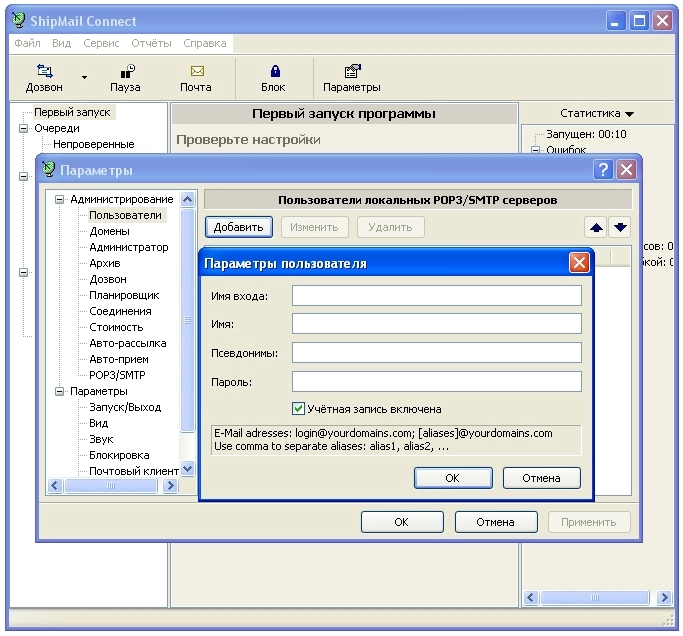Click the Дозвон toolbar icon

44,71
